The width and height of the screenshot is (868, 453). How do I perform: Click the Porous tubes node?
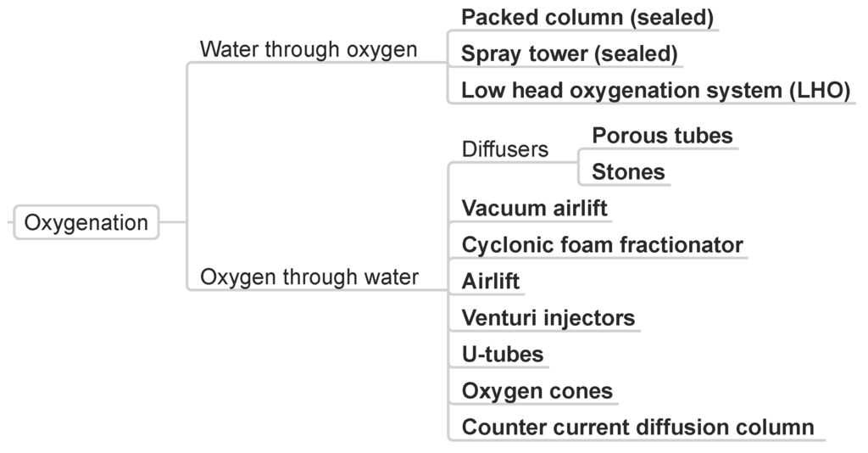point(662,136)
